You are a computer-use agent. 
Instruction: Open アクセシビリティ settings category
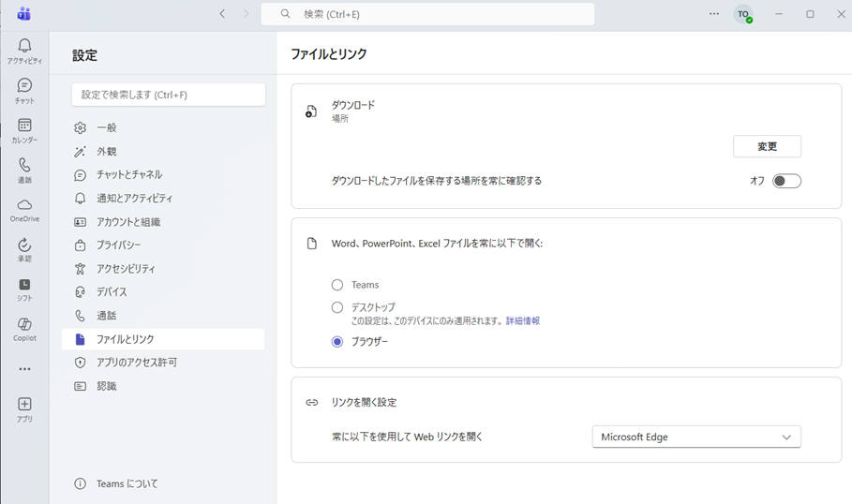[x=163, y=269]
